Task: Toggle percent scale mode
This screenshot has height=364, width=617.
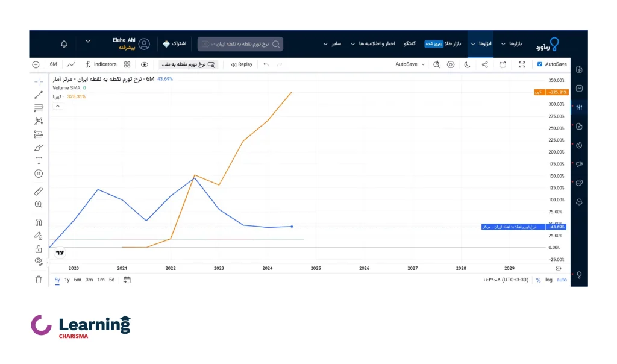Action: click(x=538, y=280)
